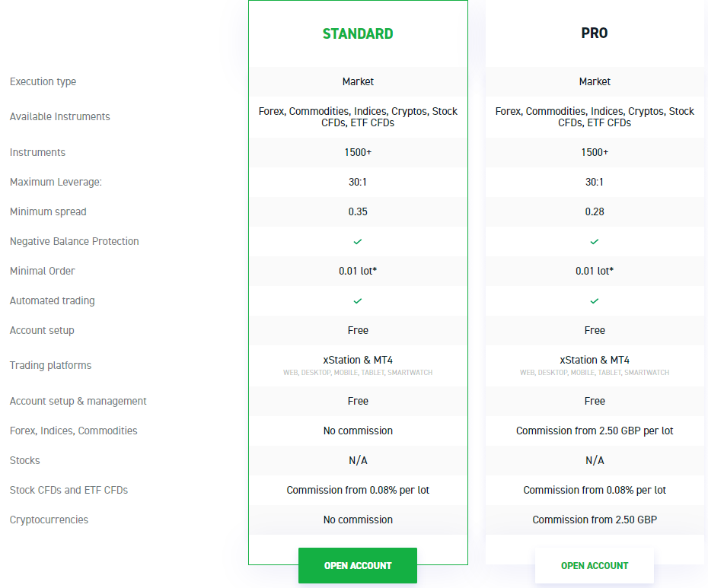The height and width of the screenshot is (588, 708).
Task: Click Standard 0.01 lot* minimal order
Action: pyautogui.click(x=358, y=272)
